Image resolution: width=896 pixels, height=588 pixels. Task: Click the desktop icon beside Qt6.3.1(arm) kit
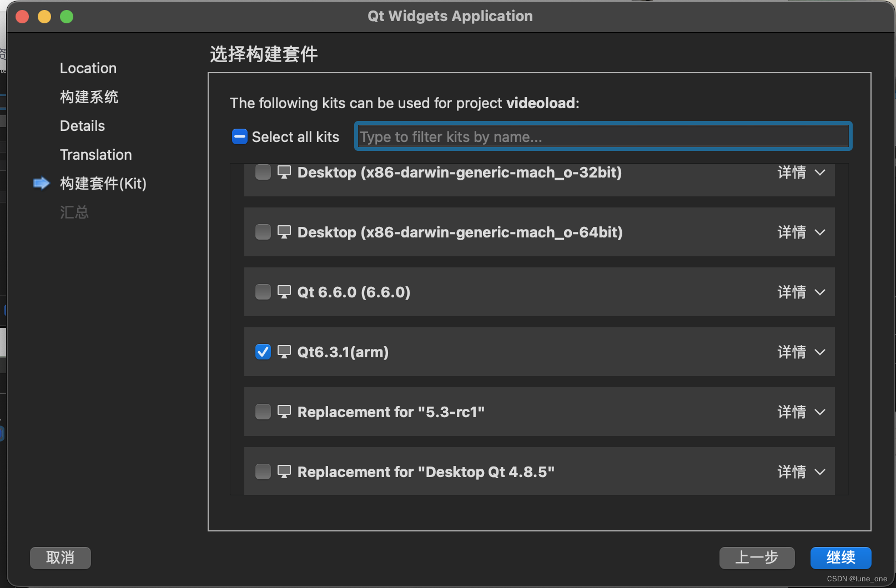click(284, 351)
